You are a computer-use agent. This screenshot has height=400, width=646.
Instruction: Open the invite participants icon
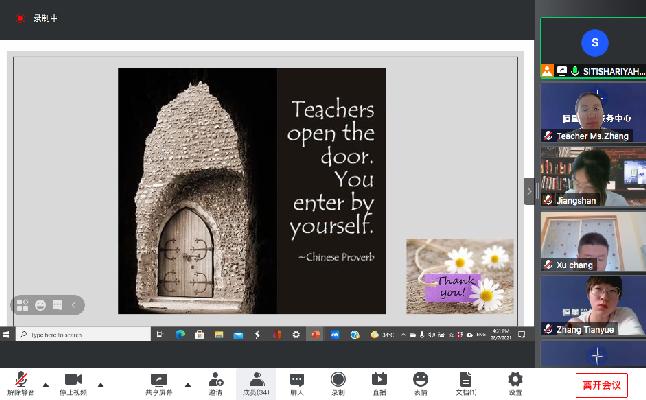click(215, 381)
